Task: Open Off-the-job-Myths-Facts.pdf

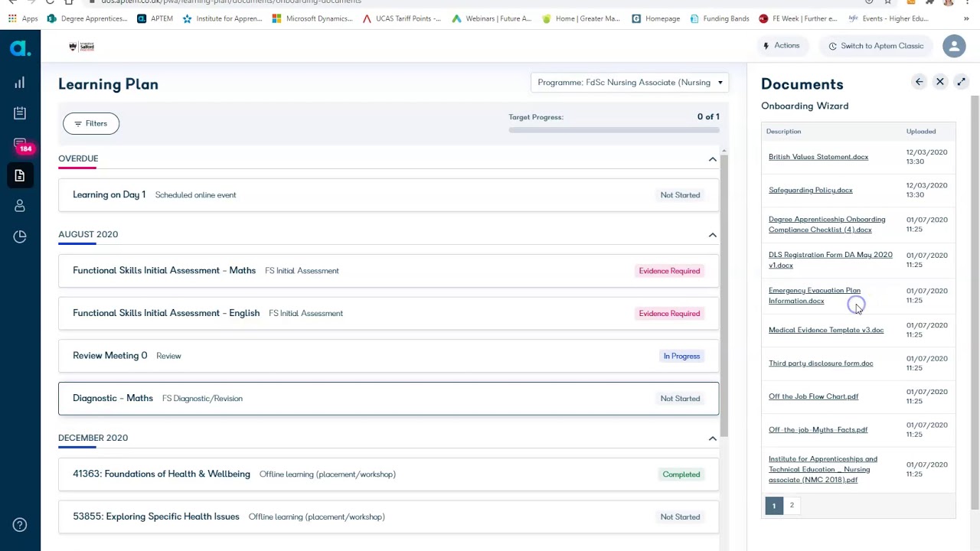Action: point(818,429)
